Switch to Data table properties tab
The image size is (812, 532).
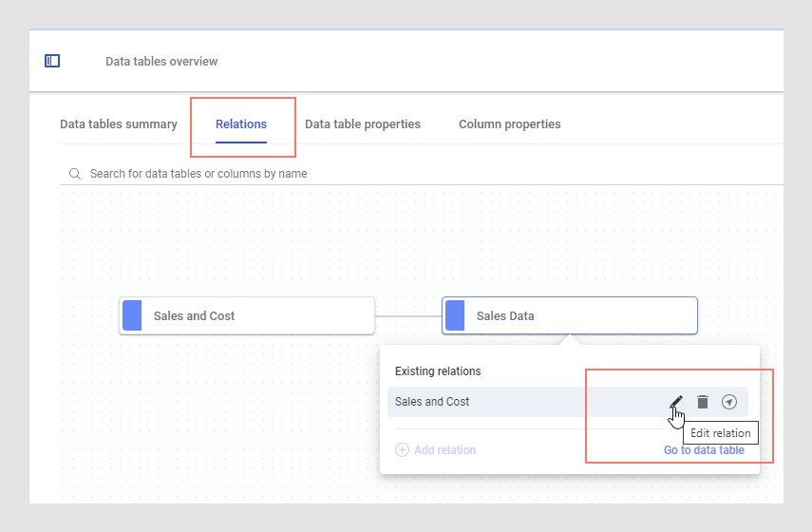point(363,124)
